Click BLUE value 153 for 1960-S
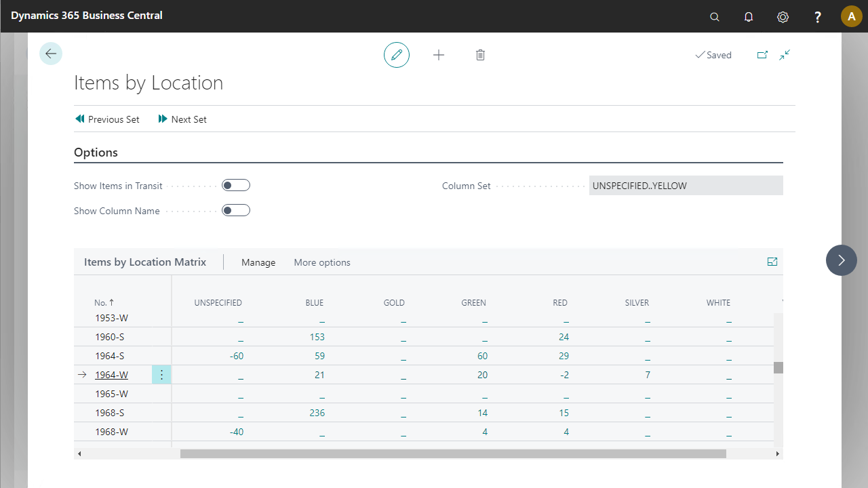Viewport: 868px width, 488px height. 317,337
